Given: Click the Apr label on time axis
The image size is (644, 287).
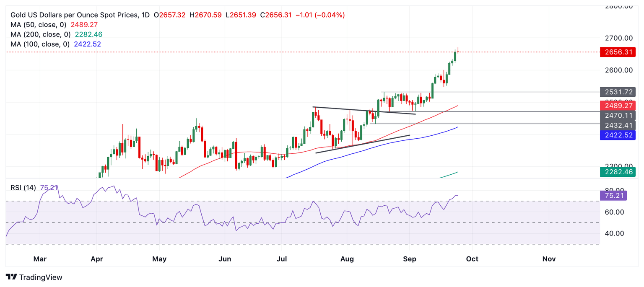Looking at the screenshot, I should tap(97, 259).
